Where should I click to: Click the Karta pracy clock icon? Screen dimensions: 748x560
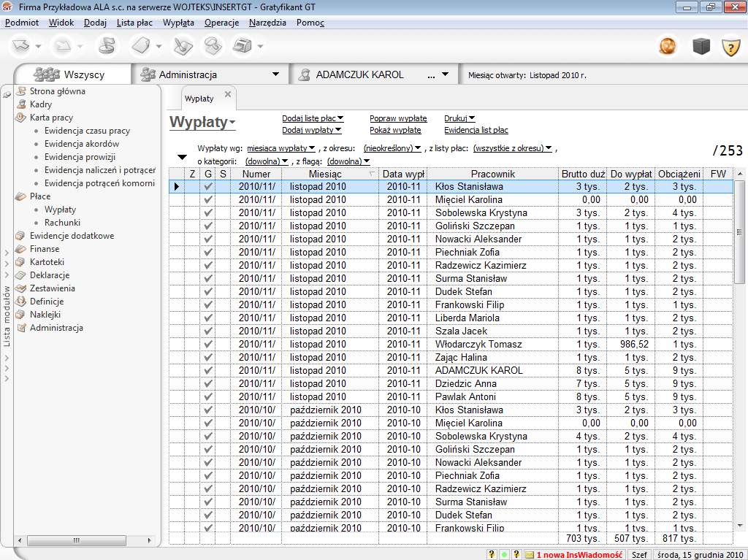(21, 118)
